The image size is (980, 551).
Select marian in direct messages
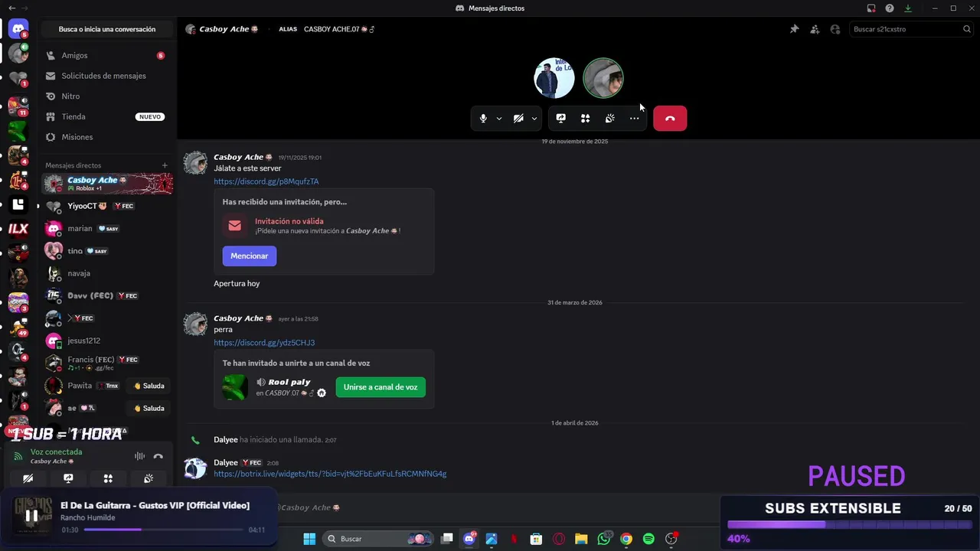[107, 228]
